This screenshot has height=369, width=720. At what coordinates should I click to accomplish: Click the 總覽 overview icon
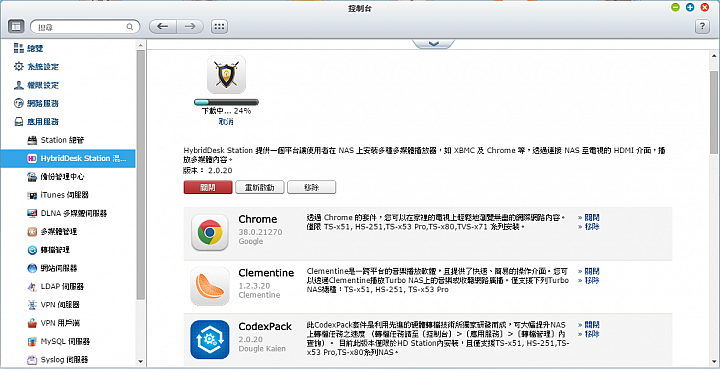[18, 48]
